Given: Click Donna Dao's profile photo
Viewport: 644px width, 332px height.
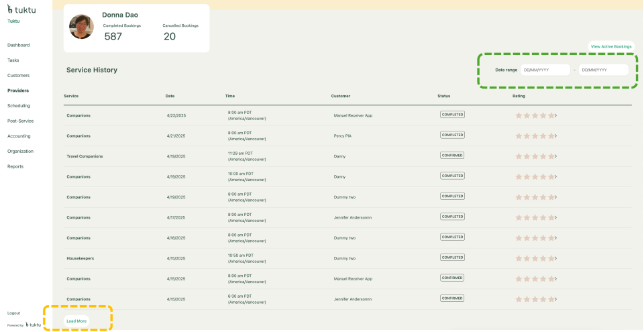Looking at the screenshot, I should pos(81,27).
